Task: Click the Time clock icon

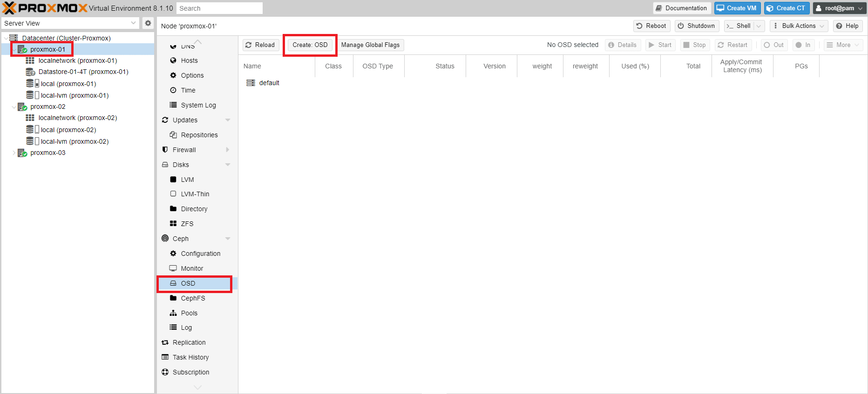Action: click(173, 90)
